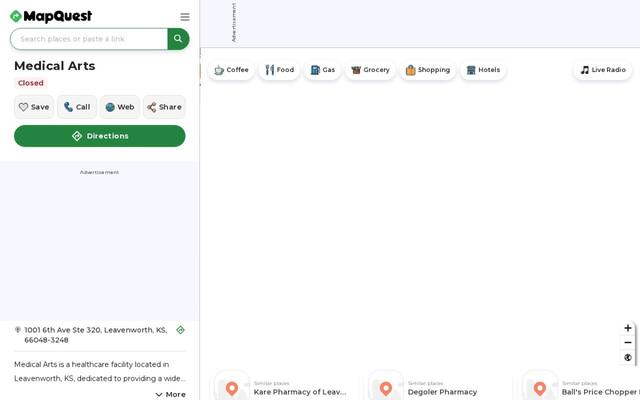Get Directions to Medical Arts
This screenshot has width=640, height=400.
pyautogui.click(x=100, y=136)
